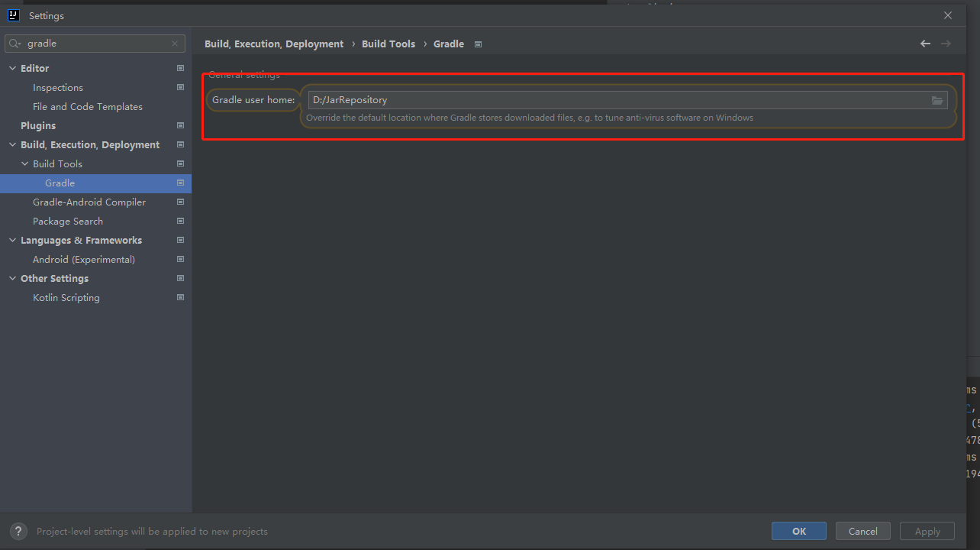
Task: Open Gradle-Android Compiler settings
Action: [x=89, y=202]
